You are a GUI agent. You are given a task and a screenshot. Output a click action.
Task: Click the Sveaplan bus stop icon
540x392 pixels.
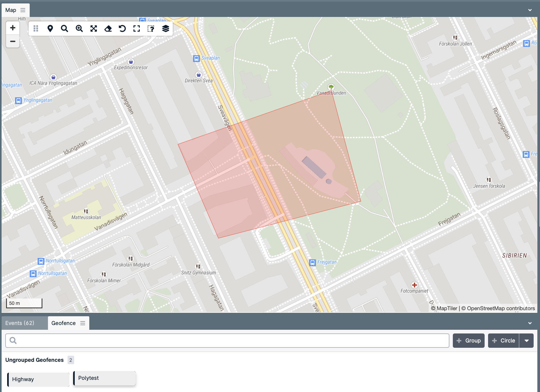click(196, 59)
